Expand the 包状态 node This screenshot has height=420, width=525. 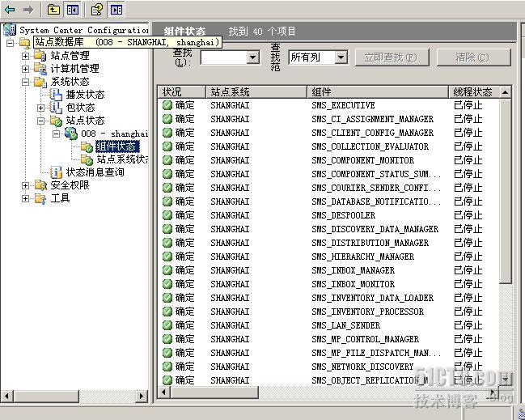pyautogui.click(x=40, y=108)
